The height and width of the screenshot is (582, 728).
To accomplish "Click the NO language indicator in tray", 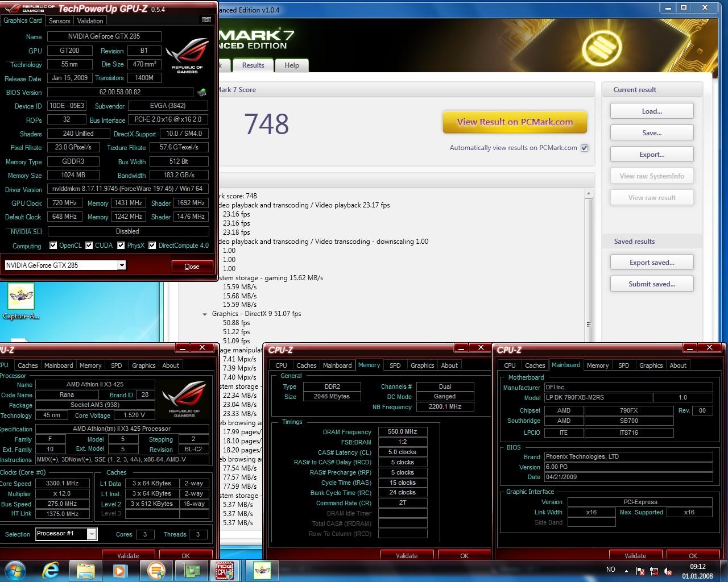I will [611, 569].
